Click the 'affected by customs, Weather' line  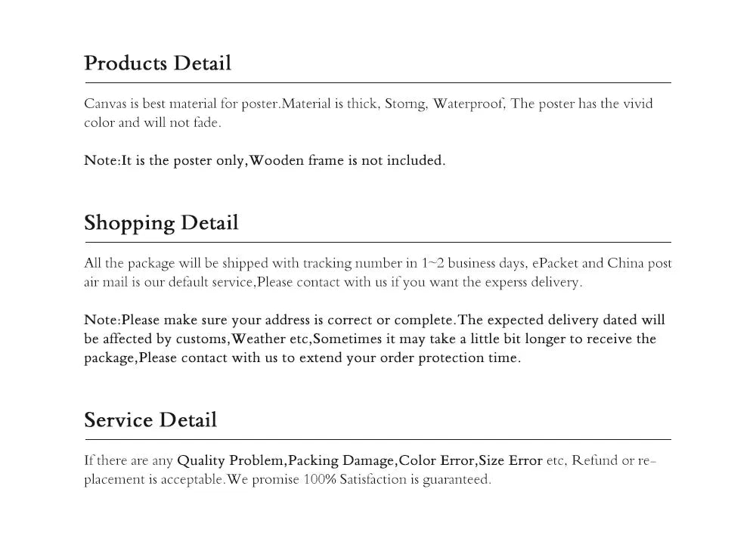[x=370, y=339]
